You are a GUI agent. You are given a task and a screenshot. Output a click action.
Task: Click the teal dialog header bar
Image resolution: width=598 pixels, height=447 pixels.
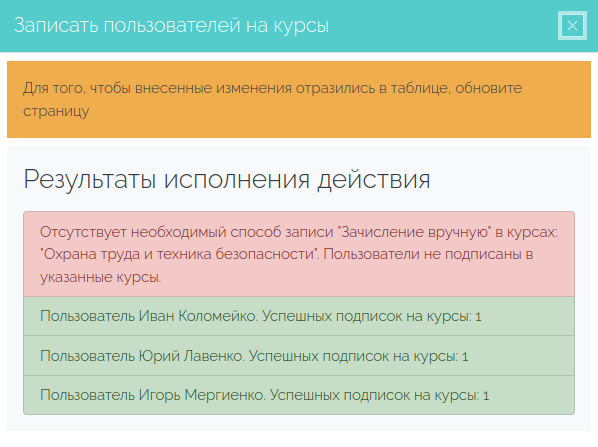299,26
